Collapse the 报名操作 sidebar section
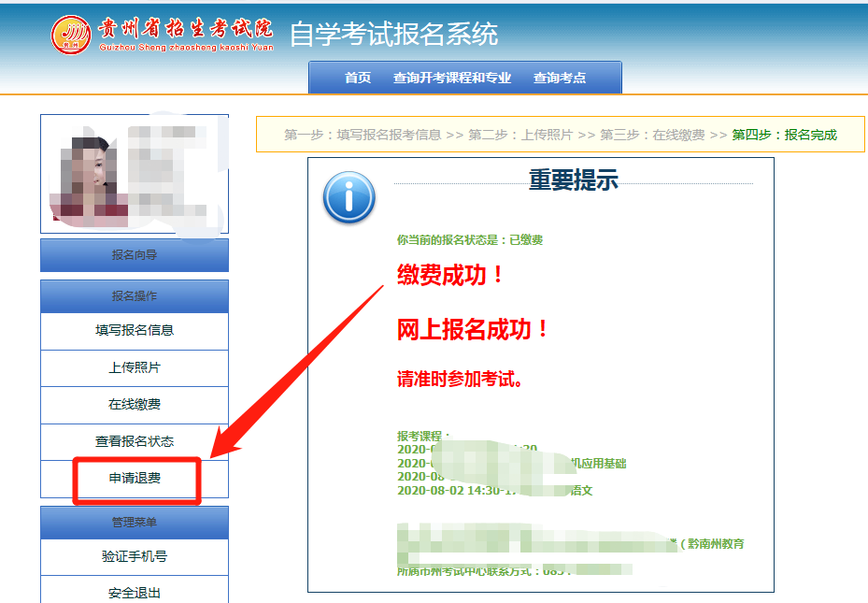 tap(135, 296)
